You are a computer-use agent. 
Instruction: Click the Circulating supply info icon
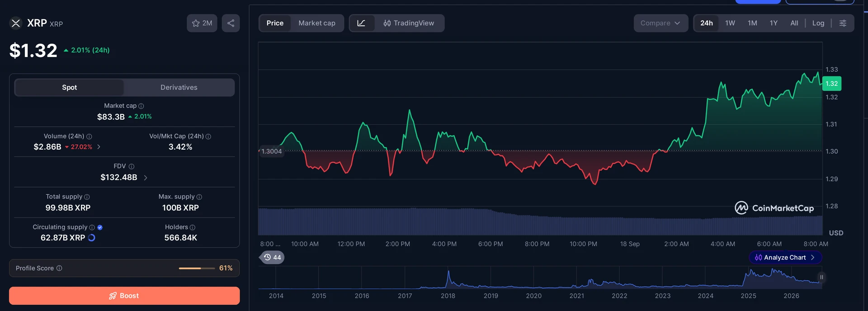coord(92,227)
